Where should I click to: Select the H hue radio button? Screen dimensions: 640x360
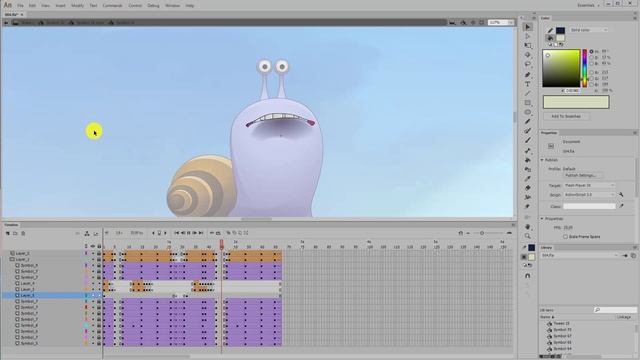(x=591, y=52)
